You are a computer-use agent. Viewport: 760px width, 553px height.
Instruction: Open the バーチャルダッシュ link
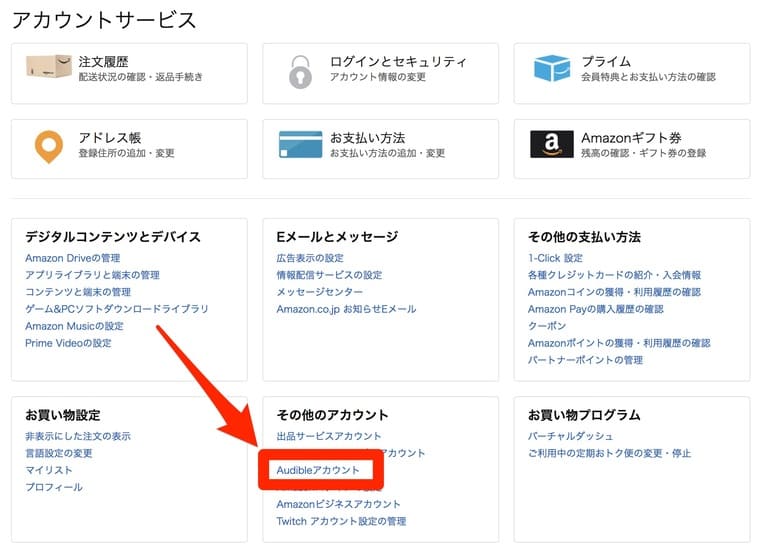[570, 436]
